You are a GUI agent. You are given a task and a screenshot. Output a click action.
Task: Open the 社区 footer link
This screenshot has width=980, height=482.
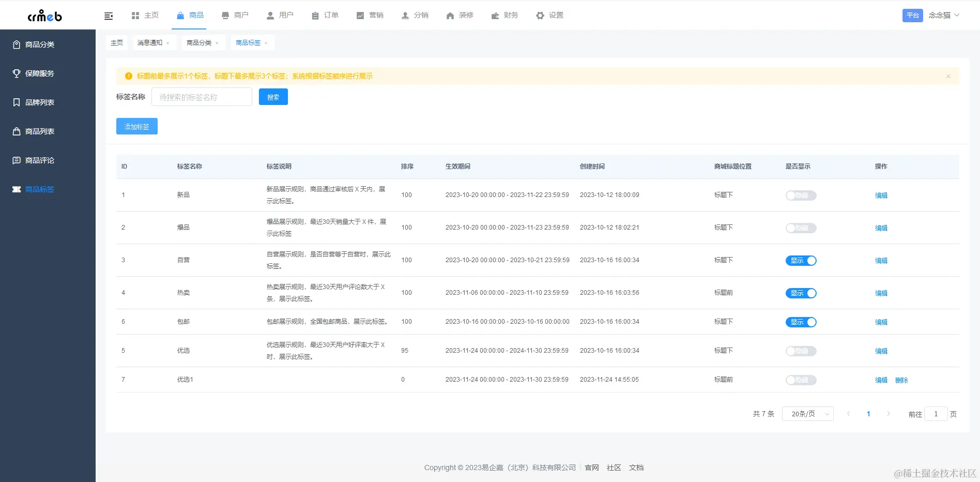click(614, 468)
